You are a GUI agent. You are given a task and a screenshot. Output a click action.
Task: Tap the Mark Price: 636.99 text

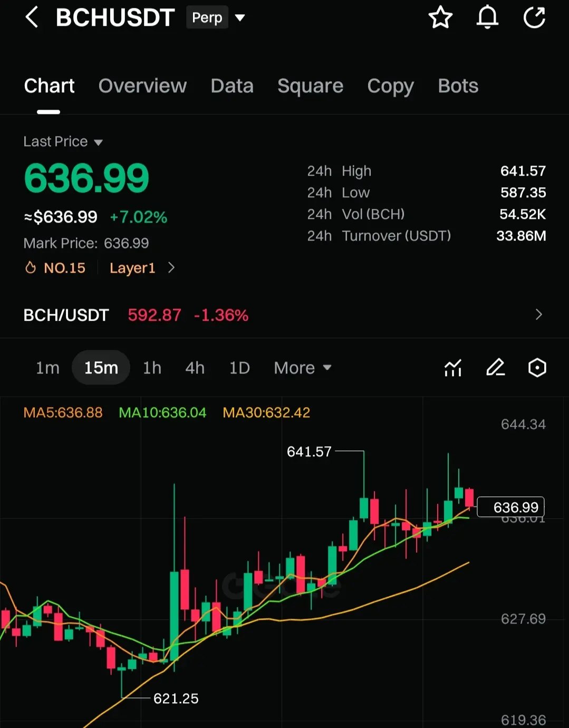pos(86,243)
